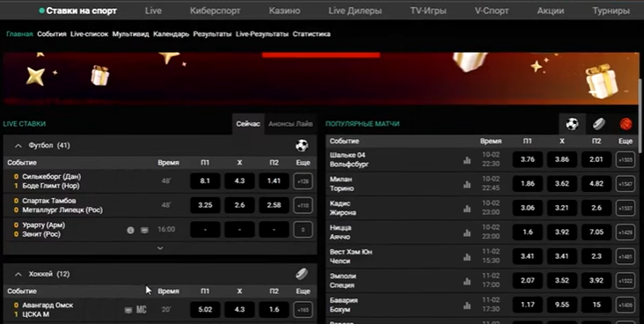This screenshot has height=324, width=644.
Task: Bet on П2 odds 2.01 for Вольфсбург
Action: pos(596,159)
